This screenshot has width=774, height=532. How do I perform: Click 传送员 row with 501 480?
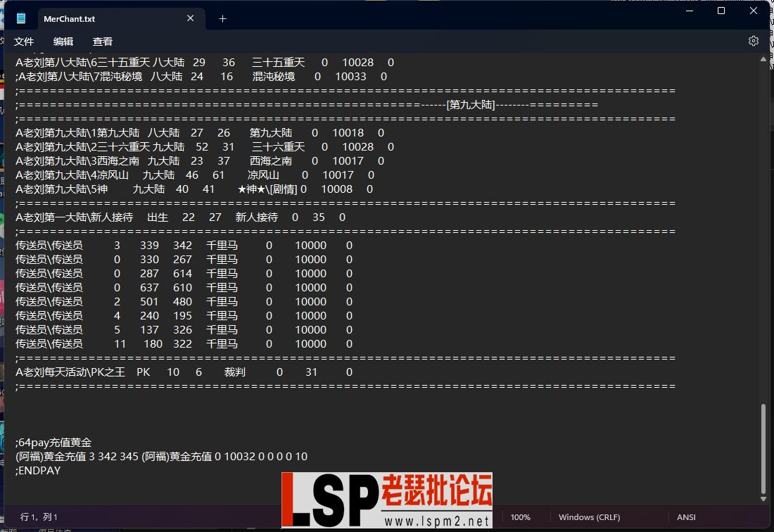tap(184, 301)
